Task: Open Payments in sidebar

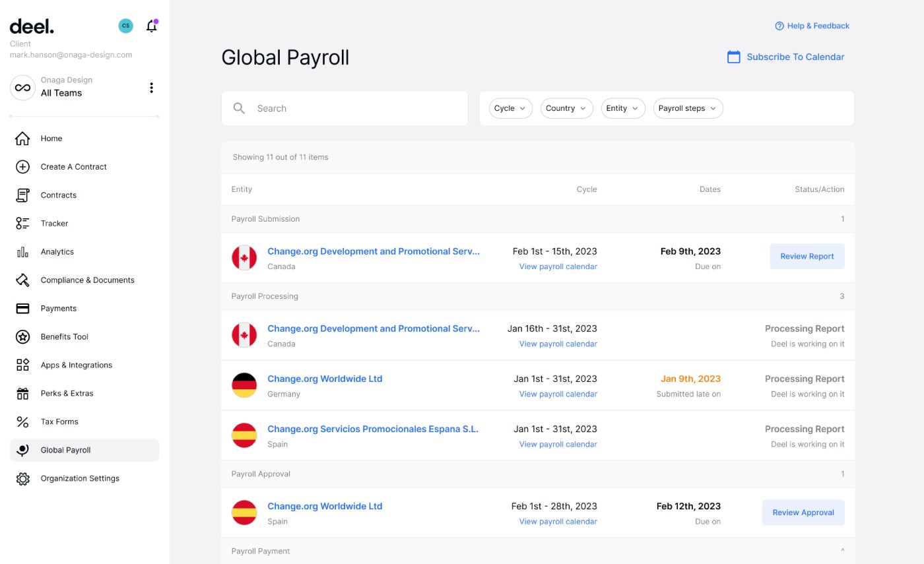Action: click(x=84, y=309)
